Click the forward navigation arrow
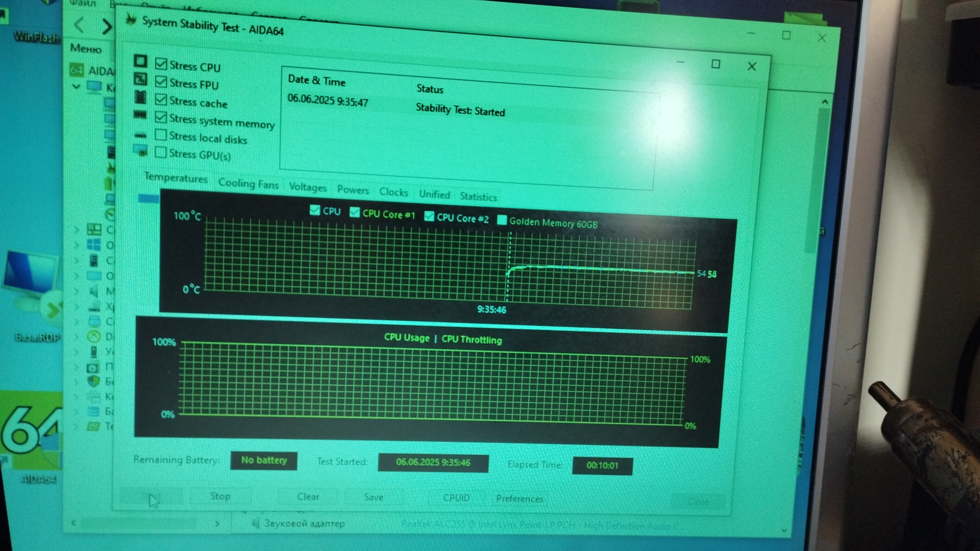 click(x=106, y=27)
